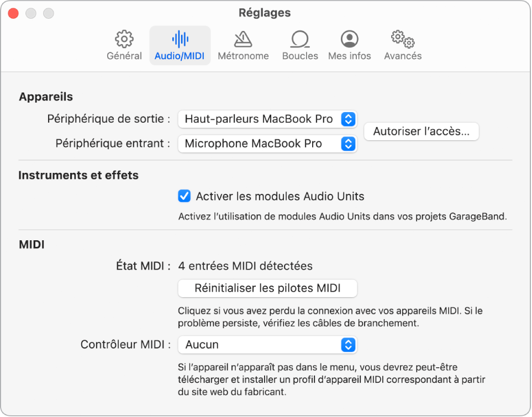Screen dimensions: 532x417
Task: Open the Mes infos settings pane
Action: (x=349, y=44)
